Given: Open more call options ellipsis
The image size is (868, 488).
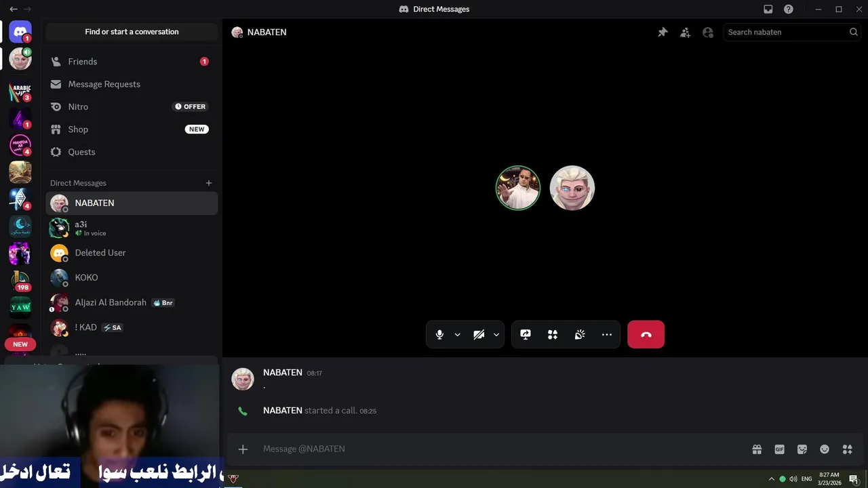Looking at the screenshot, I should (607, 334).
